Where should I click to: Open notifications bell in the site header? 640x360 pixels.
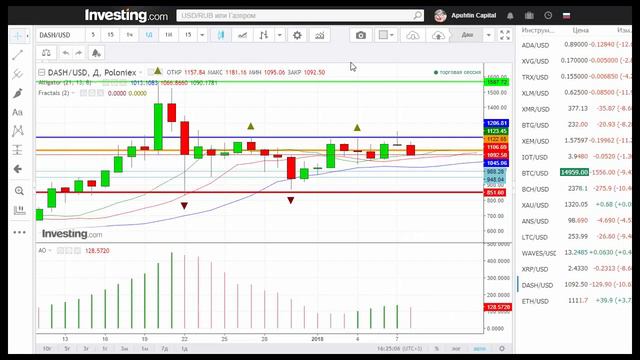(x=510, y=16)
